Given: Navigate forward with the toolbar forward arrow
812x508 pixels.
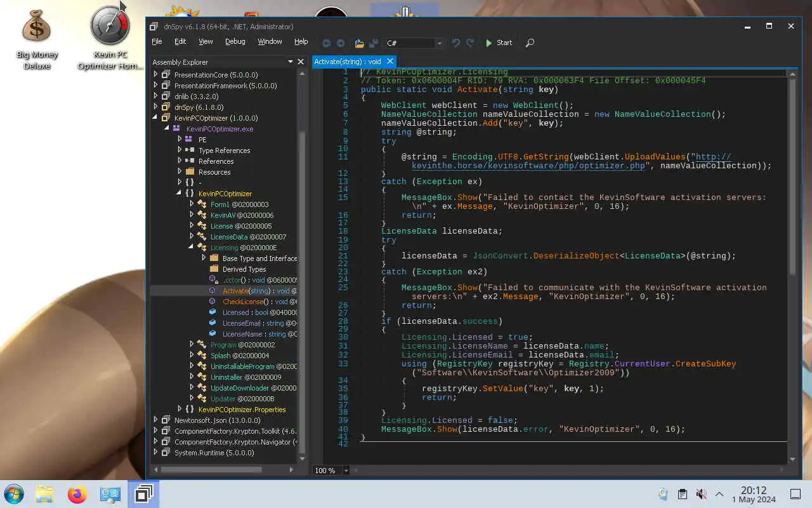Looking at the screenshot, I should coord(341,43).
